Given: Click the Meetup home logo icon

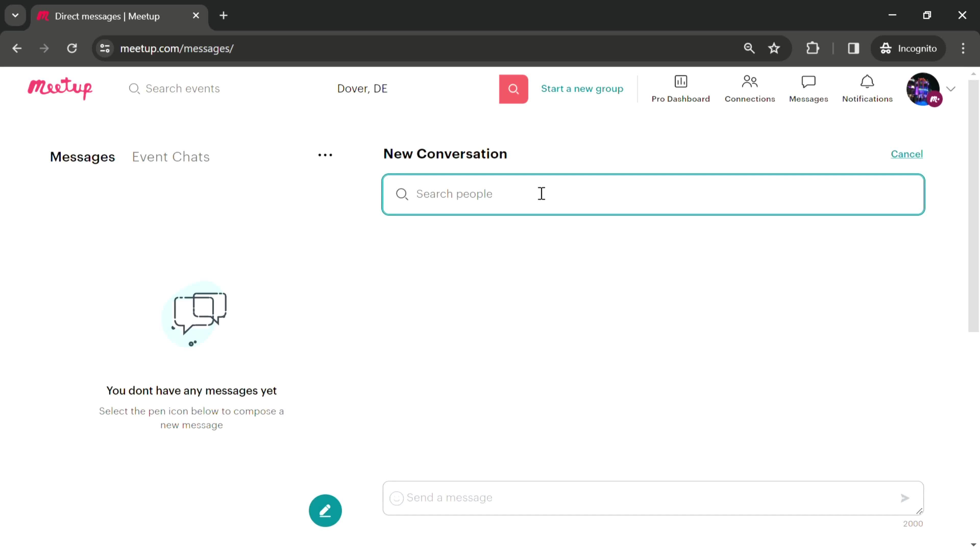Looking at the screenshot, I should click(60, 88).
